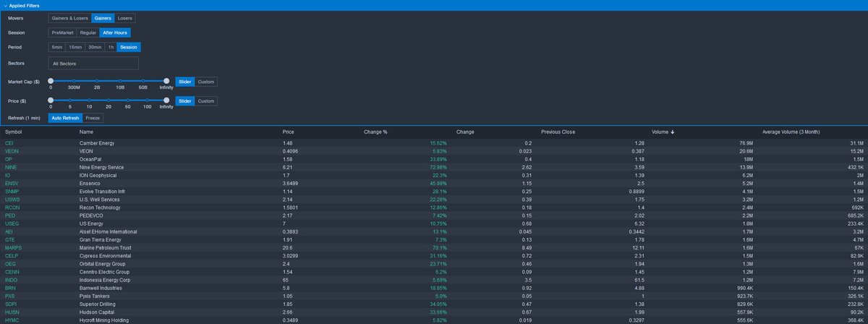Image resolution: width=868 pixels, height=324 pixels.
Task: Choose Custom mode for Price
Action: [205, 101]
